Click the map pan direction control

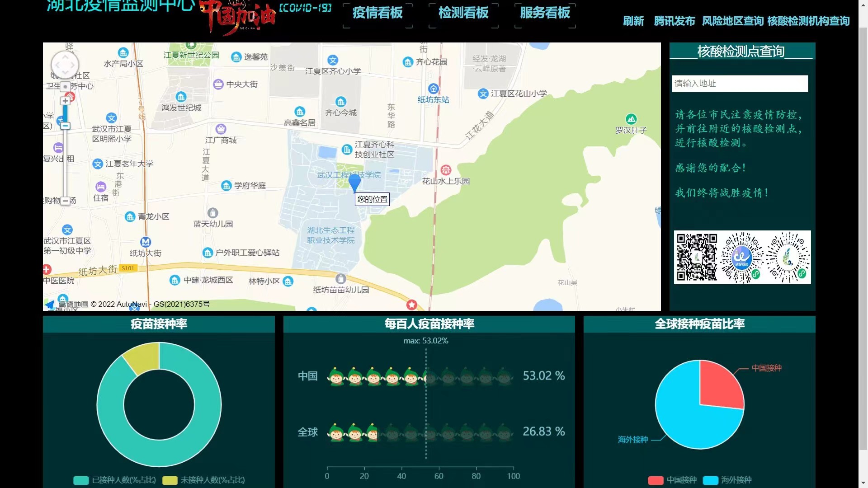coord(65,65)
